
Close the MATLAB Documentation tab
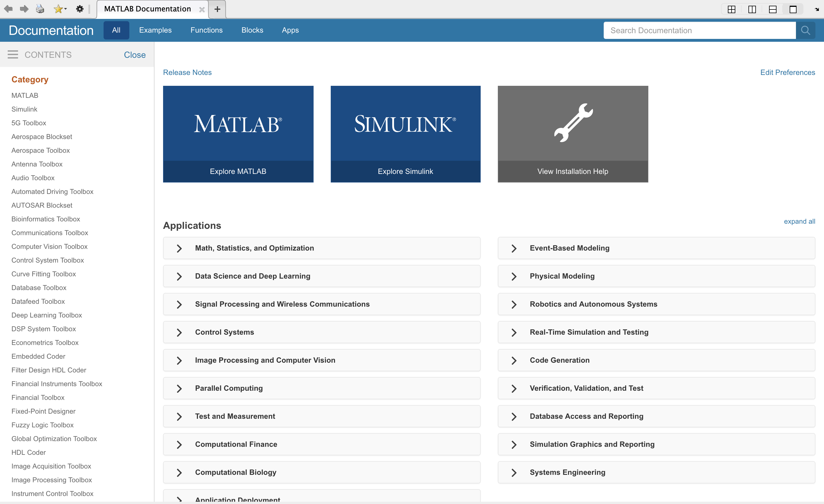(202, 9)
